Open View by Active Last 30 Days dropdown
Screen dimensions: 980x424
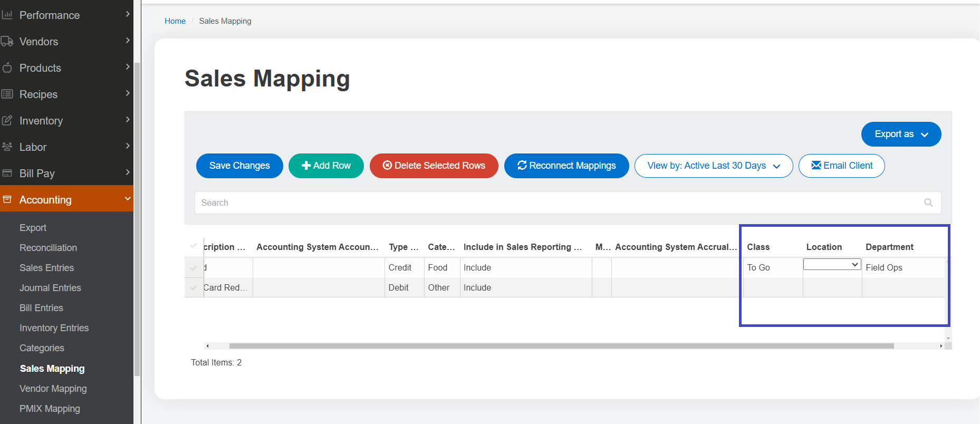713,166
